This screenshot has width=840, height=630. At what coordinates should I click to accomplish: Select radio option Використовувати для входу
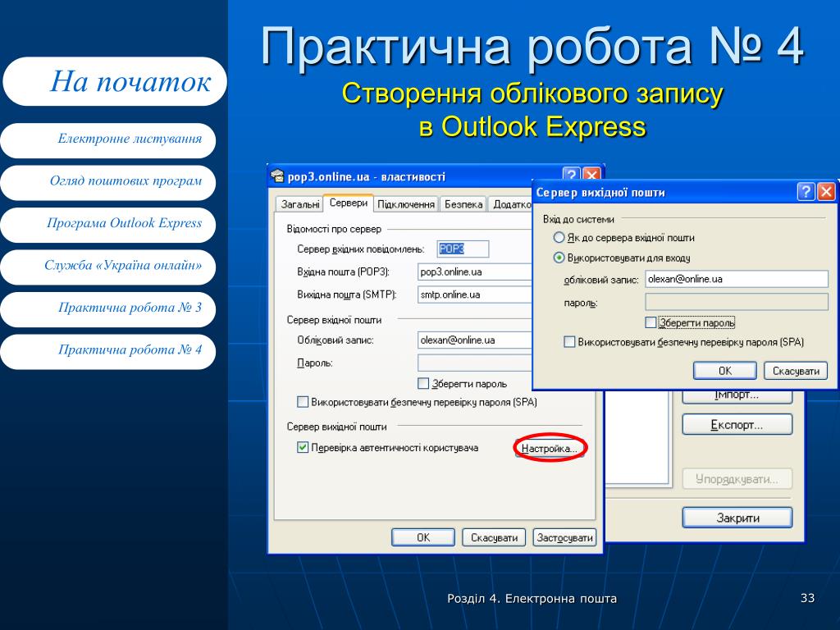coord(559,258)
